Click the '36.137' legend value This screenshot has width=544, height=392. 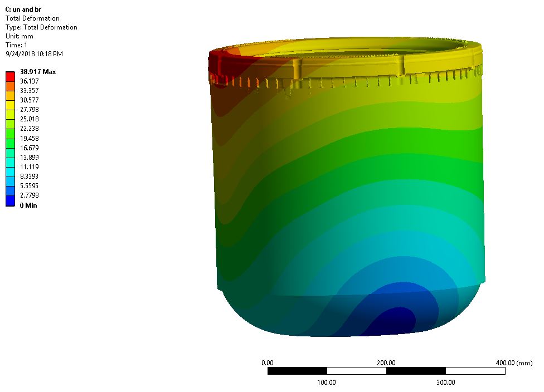coord(30,81)
